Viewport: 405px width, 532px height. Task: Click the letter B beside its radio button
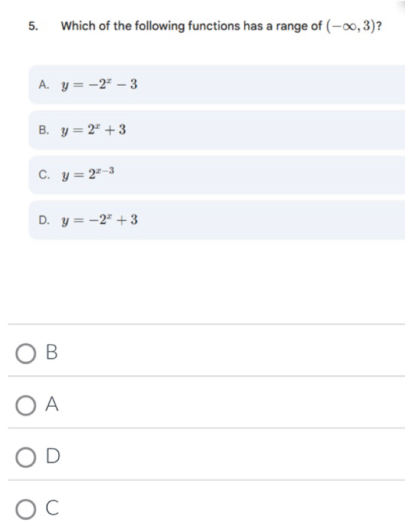[52, 352]
